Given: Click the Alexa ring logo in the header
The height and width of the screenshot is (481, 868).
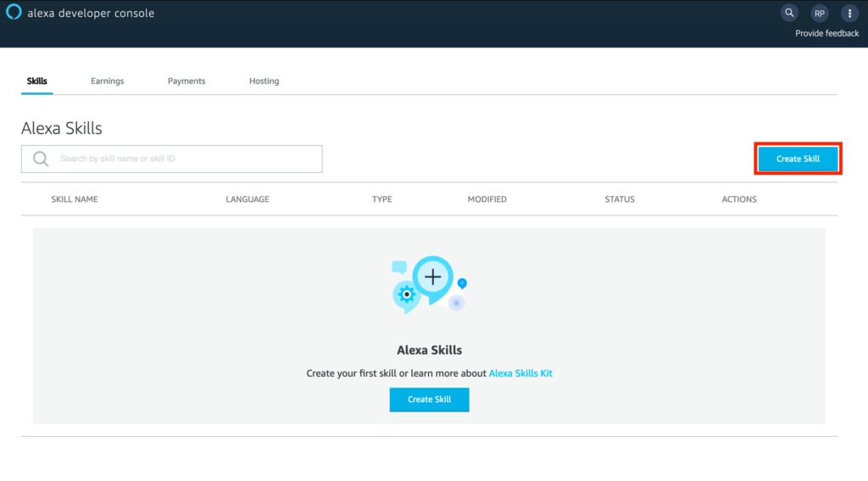Looking at the screenshot, I should [14, 13].
